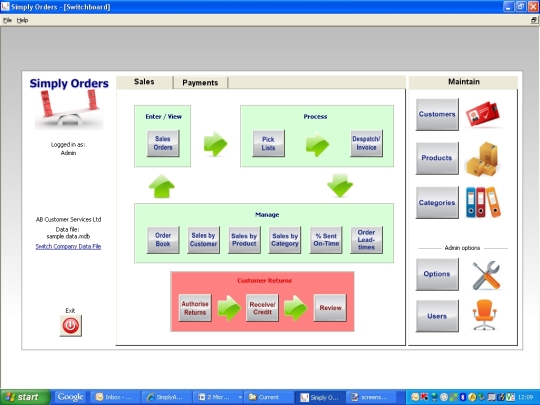
Task: Click the wrench and screwdriver Options icon
Action: (x=486, y=275)
